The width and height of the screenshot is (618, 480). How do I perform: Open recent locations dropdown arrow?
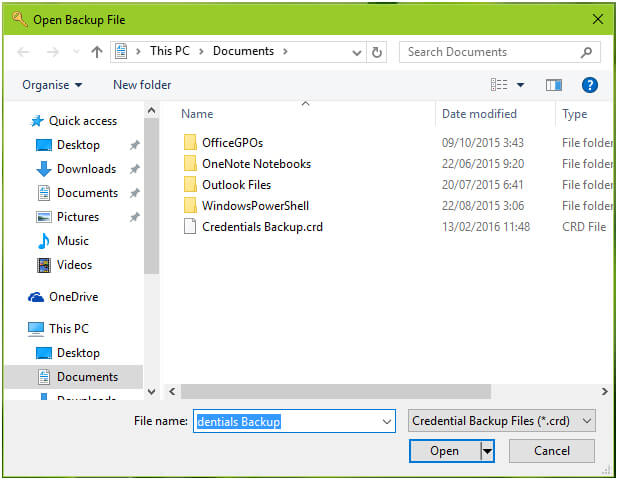(x=76, y=52)
